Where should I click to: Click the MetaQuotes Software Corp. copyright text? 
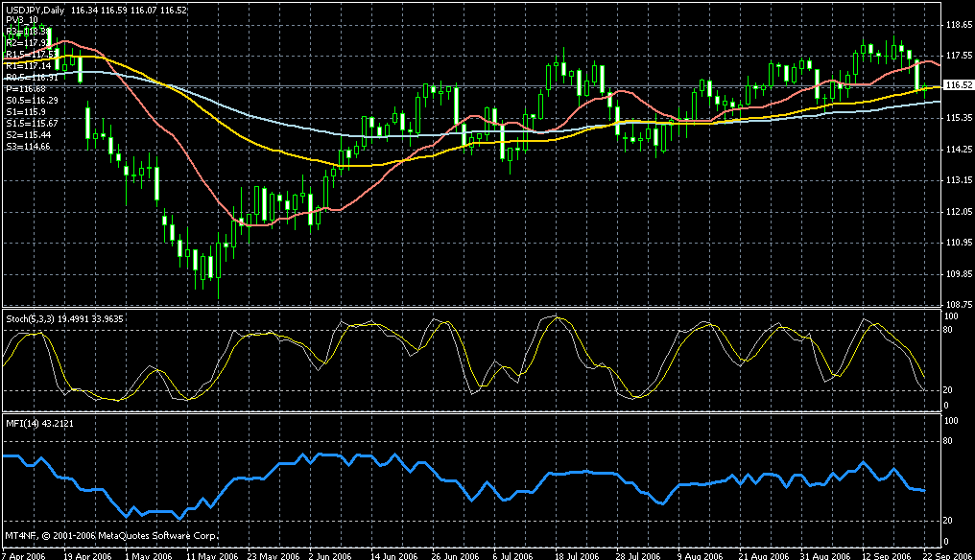110,535
